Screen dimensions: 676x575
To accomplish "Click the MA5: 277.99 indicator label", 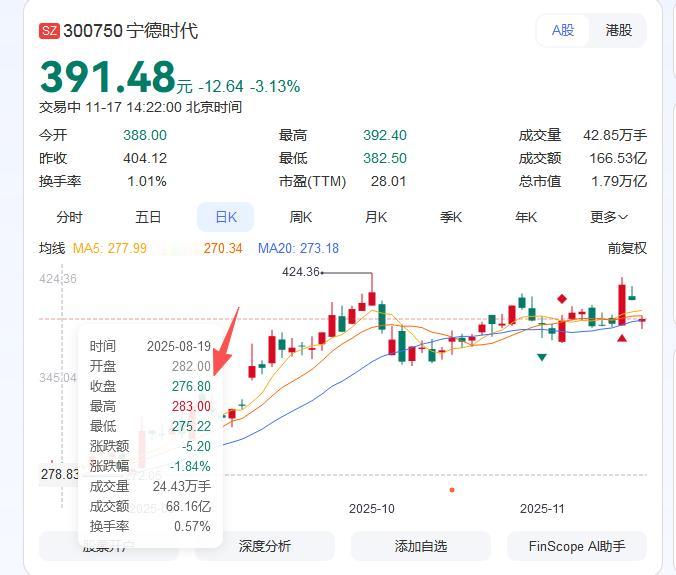I will click(110, 248).
